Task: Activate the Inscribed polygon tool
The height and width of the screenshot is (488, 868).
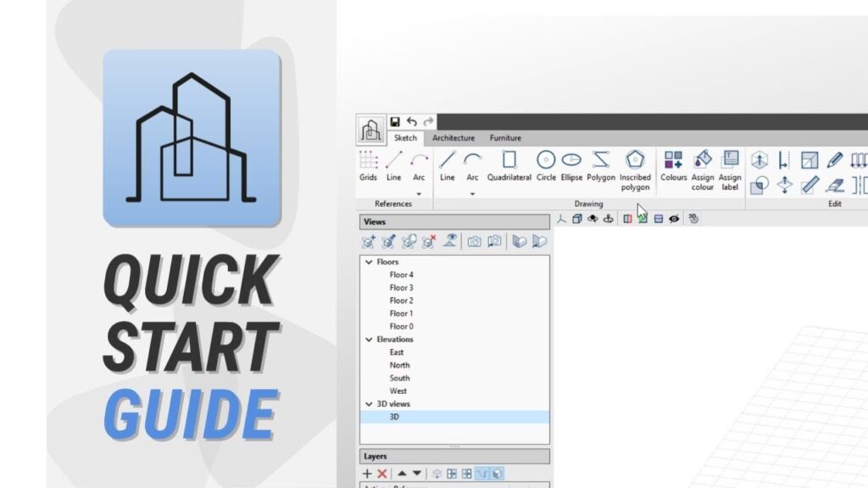Action: click(635, 169)
